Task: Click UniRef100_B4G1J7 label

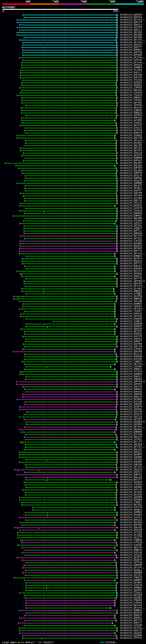Action: (x=131, y=72)
